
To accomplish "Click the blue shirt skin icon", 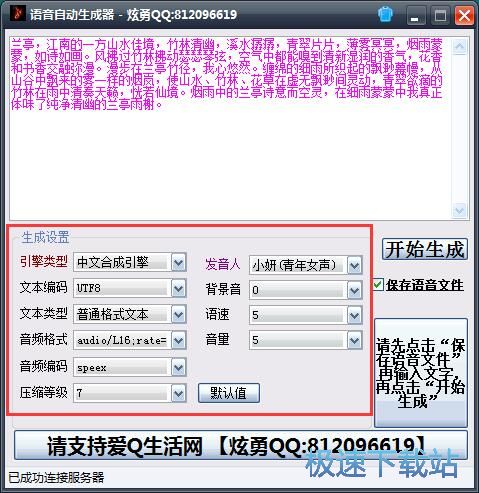I will tap(385, 15).
